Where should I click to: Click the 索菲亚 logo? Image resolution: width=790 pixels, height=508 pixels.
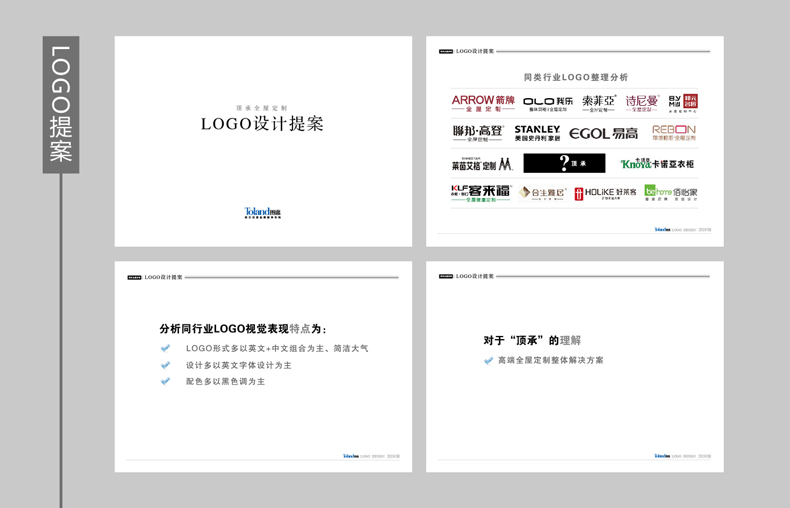[598, 102]
